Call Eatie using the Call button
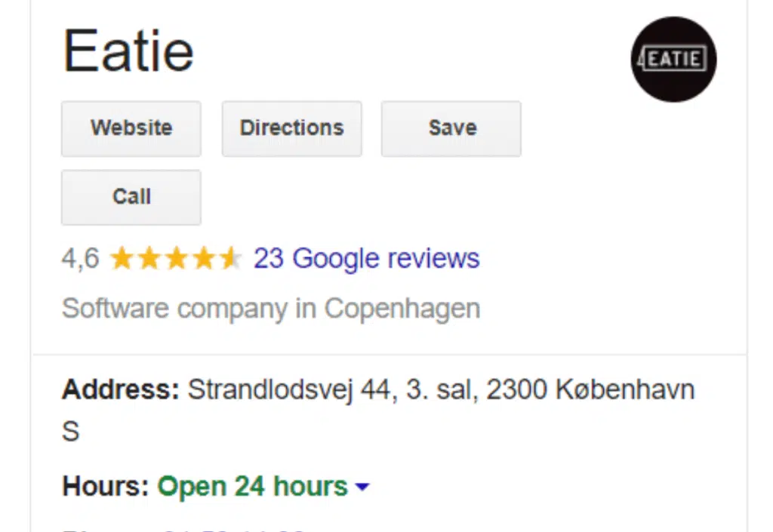Screen dimensions: 773x532 [x=131, y=197]
